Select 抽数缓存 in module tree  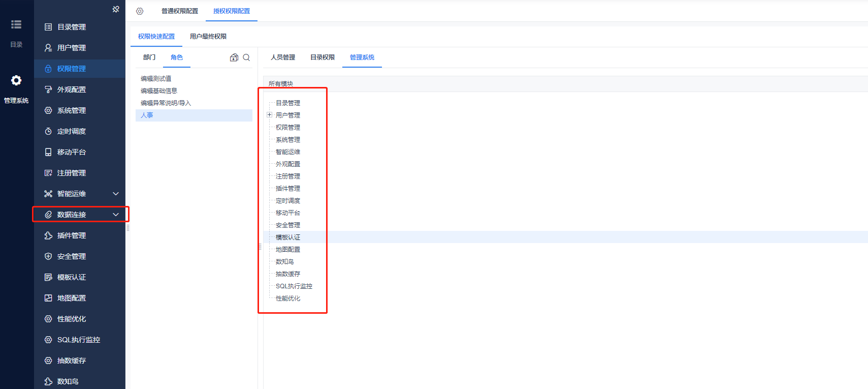(288, 274)
